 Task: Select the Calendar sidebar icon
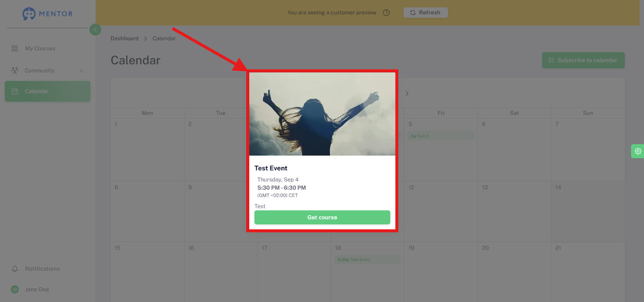15,91
